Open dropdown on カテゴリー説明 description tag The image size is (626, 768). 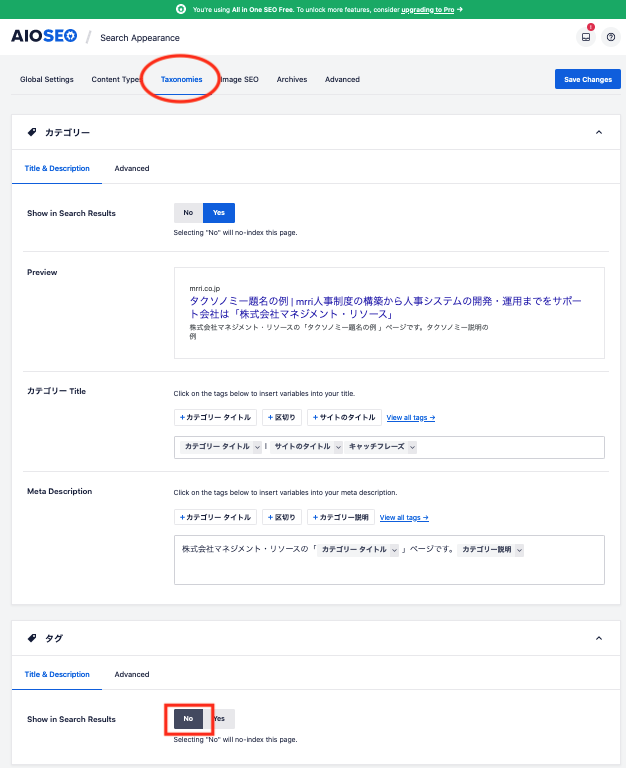click(x=519, y=550)
